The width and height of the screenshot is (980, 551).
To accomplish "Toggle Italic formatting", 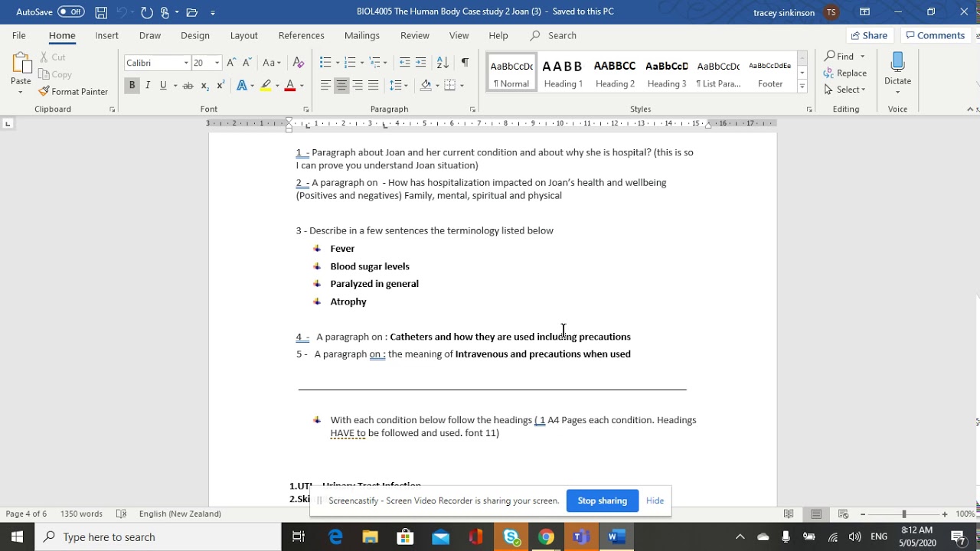I will point(147,85).
